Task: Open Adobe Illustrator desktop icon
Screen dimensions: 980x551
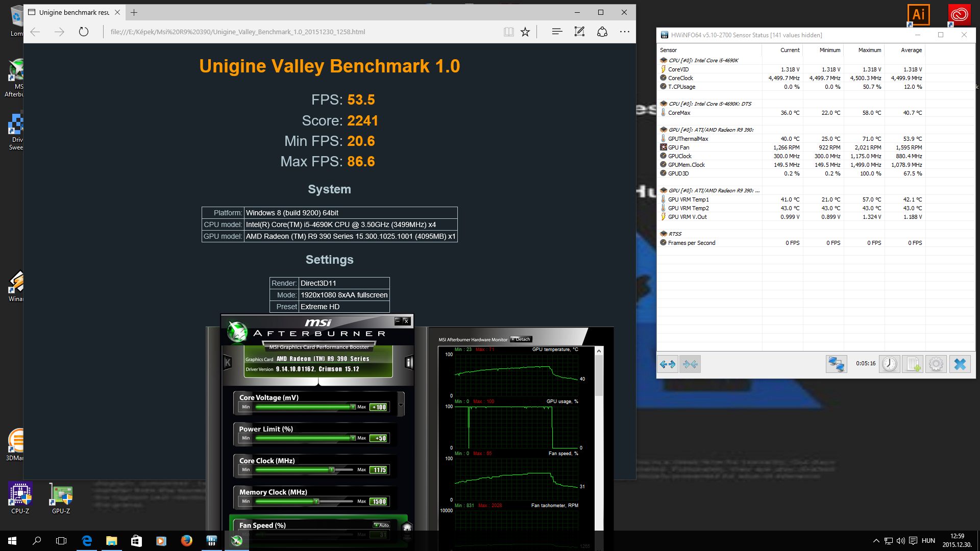Action: click(918, 15)
